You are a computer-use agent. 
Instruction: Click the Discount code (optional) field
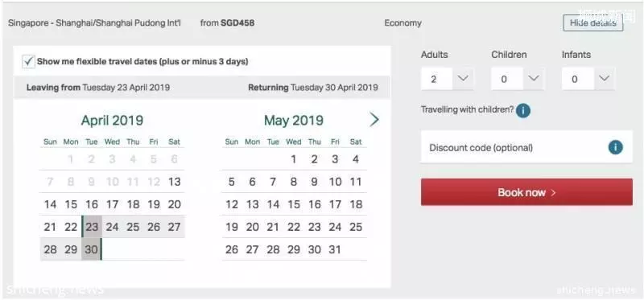526,147
